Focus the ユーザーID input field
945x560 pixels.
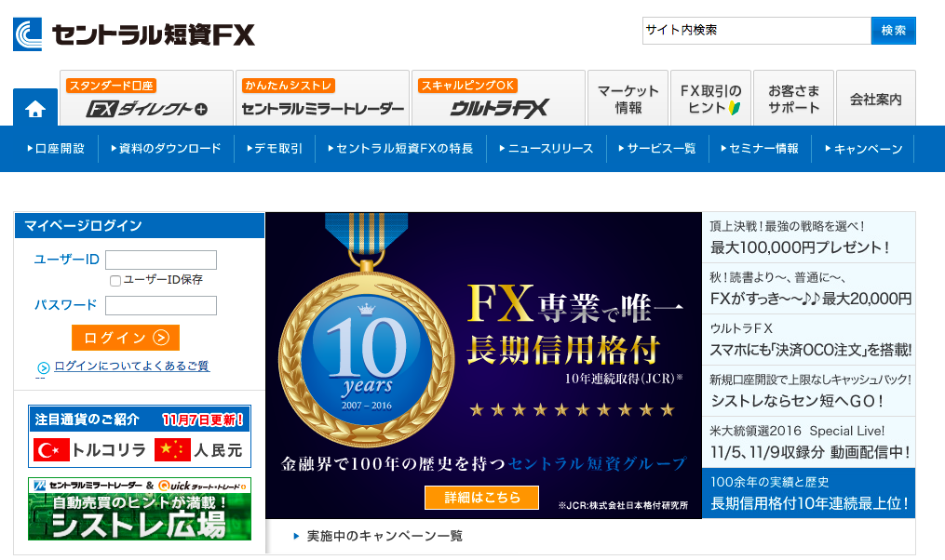161,260
